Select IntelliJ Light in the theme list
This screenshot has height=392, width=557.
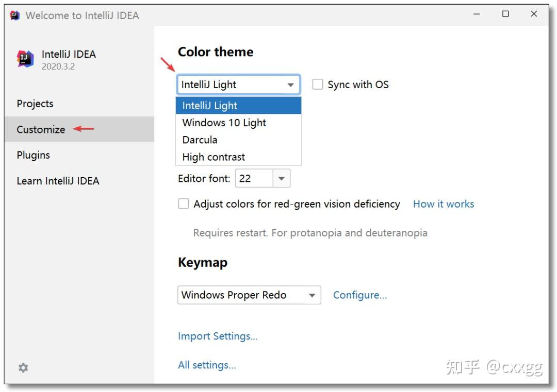(x=209, y=105)
